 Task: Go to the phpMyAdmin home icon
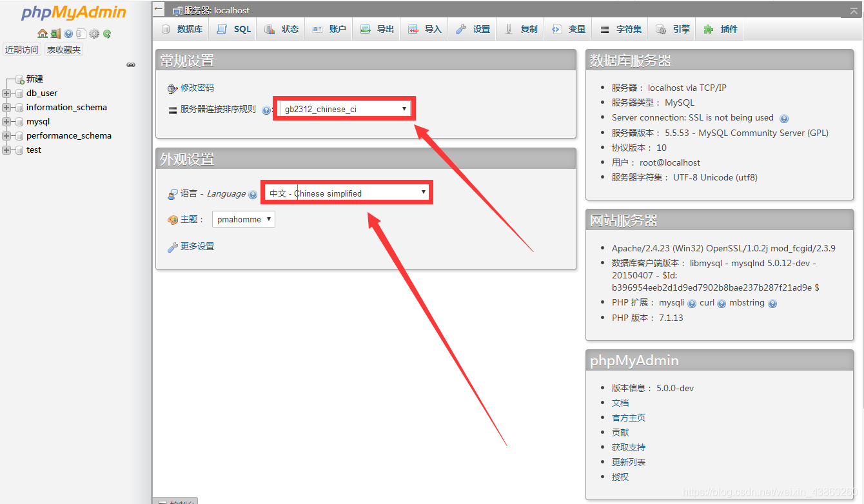coord(43,34)
